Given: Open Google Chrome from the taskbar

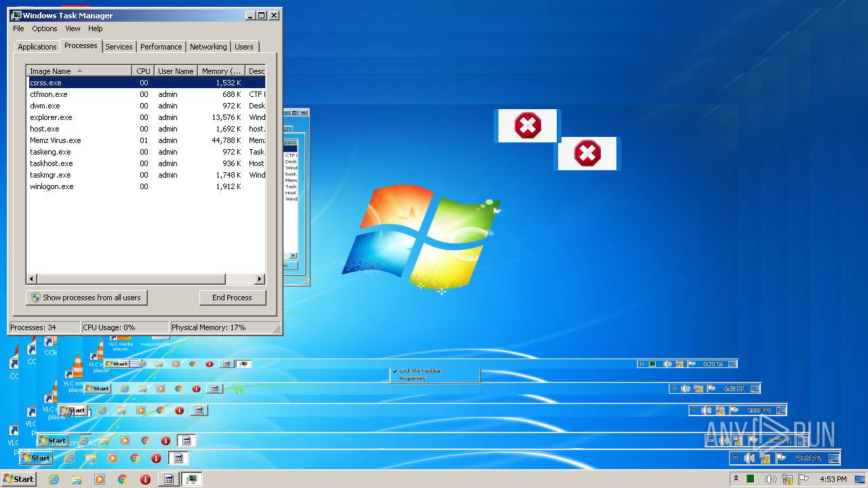Looking at the screenshot, I should pyautogui.click(x=122, y=479).
